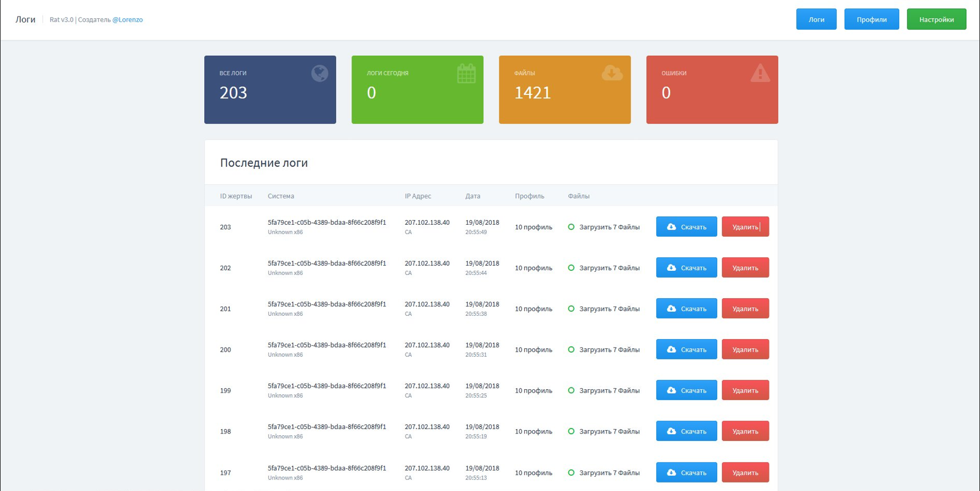Open the @Lorenzo creator link

pyautogui.click(x=127, y=20)
